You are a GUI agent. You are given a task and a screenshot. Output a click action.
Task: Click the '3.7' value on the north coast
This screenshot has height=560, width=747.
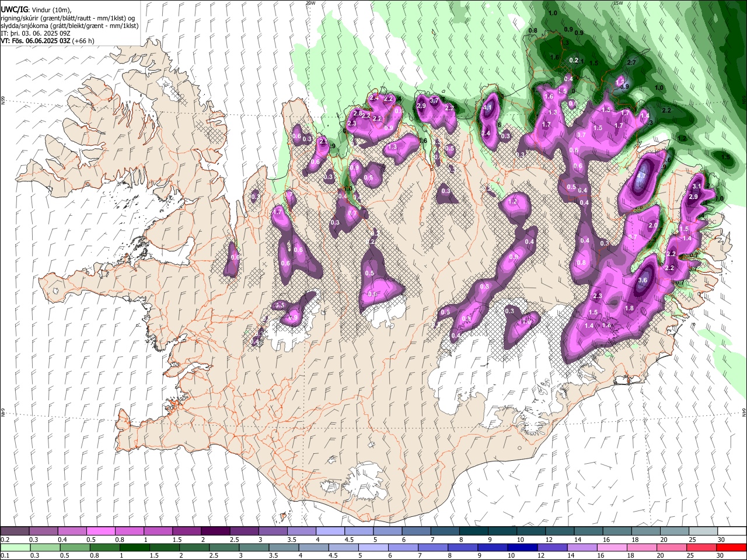click(434, 101)
